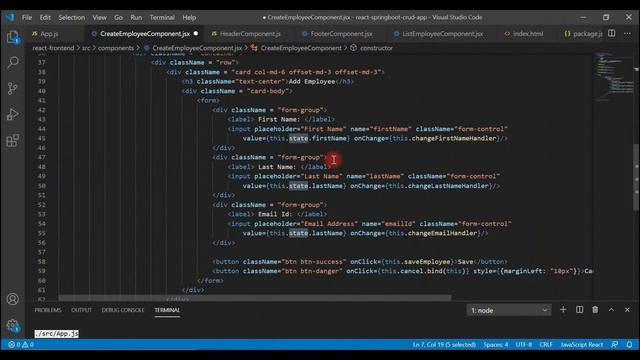Click the components breadcrumb segment
The image size is (640, 360).
(x=116, y=48)
